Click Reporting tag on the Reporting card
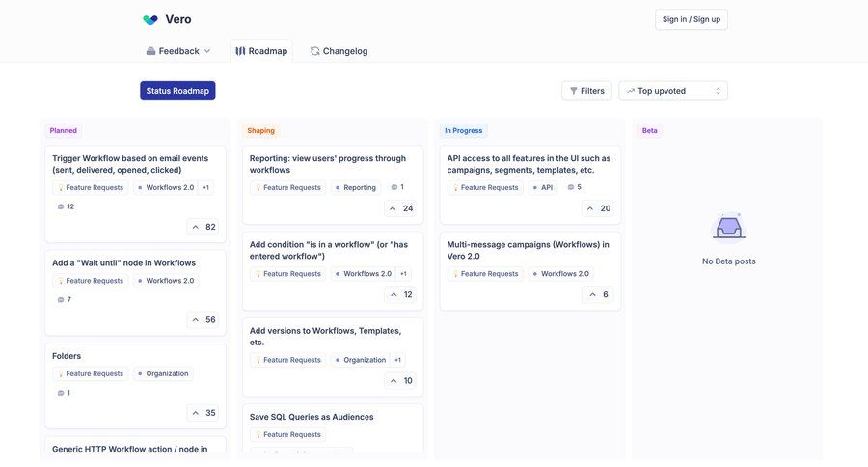This screenshot has height=467, width=868. 355,188
